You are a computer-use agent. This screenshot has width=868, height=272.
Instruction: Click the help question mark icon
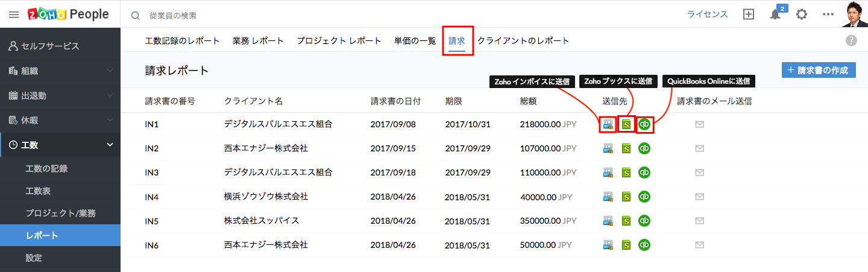(x=851, y=40)
